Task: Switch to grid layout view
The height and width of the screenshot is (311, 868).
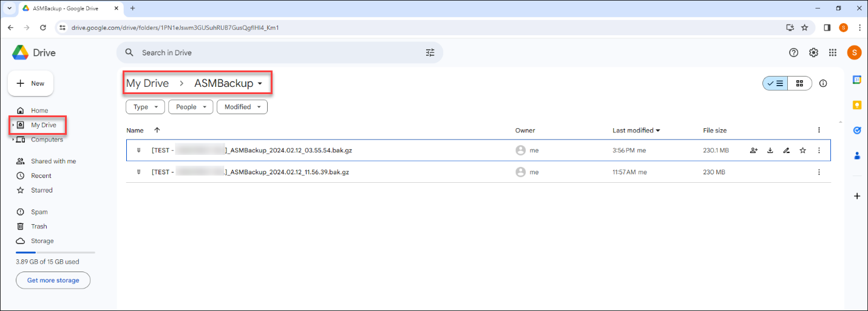Action: coord(800,83)
